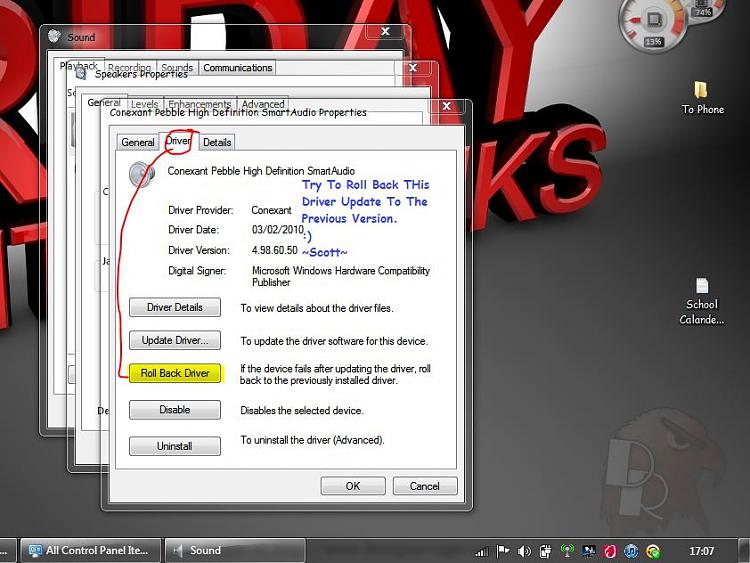
Task: Select the Driver tab in Conexant properties
Action: pos(178,141)
